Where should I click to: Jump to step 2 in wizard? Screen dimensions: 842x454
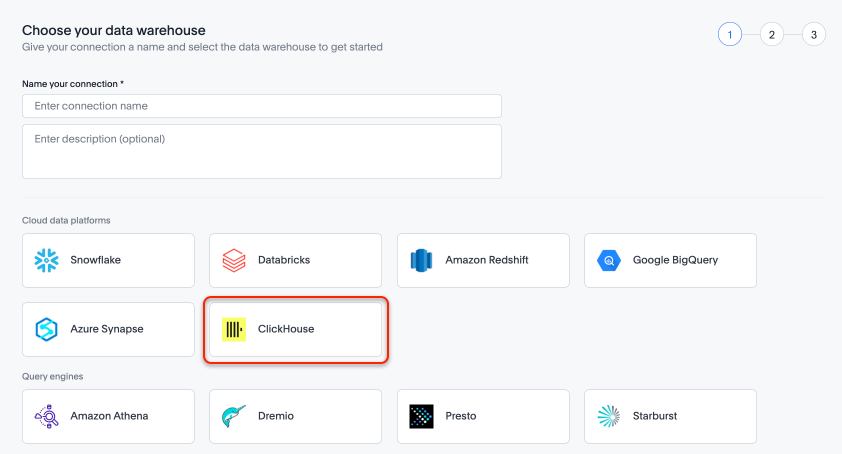[x=771, y=35]
